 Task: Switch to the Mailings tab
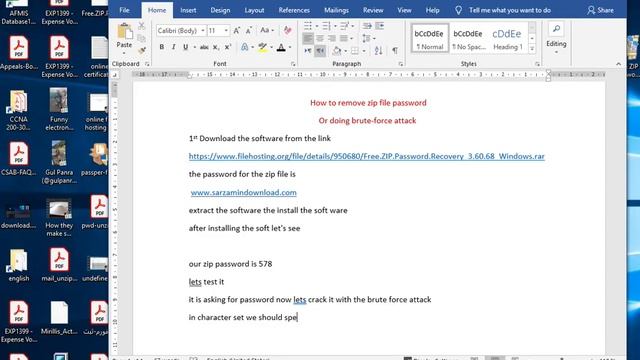pos(336,10)
